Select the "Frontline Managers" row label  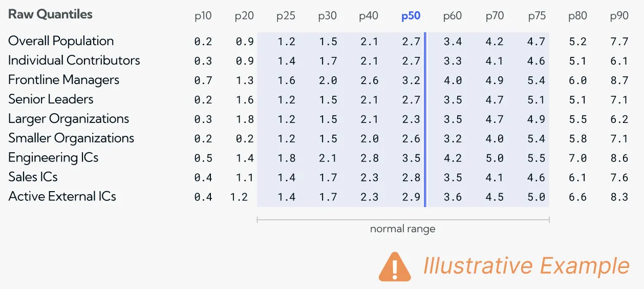pos(63,80)
